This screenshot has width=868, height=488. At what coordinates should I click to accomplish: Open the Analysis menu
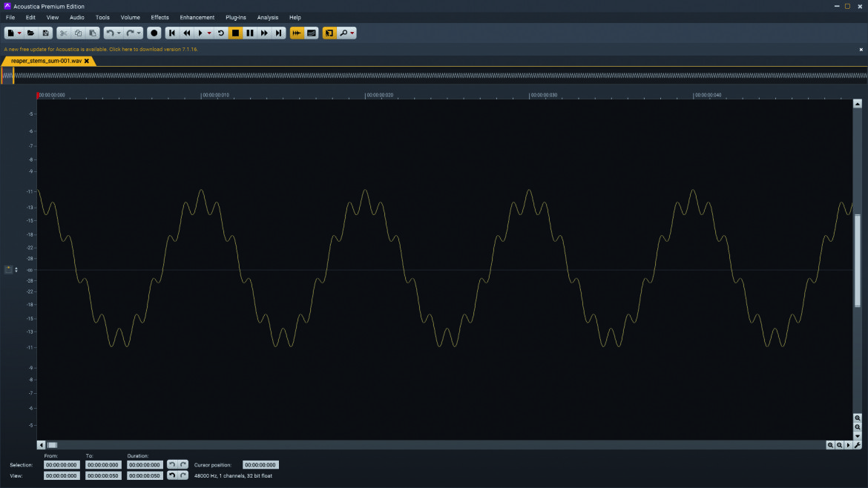tap(267, 18)
